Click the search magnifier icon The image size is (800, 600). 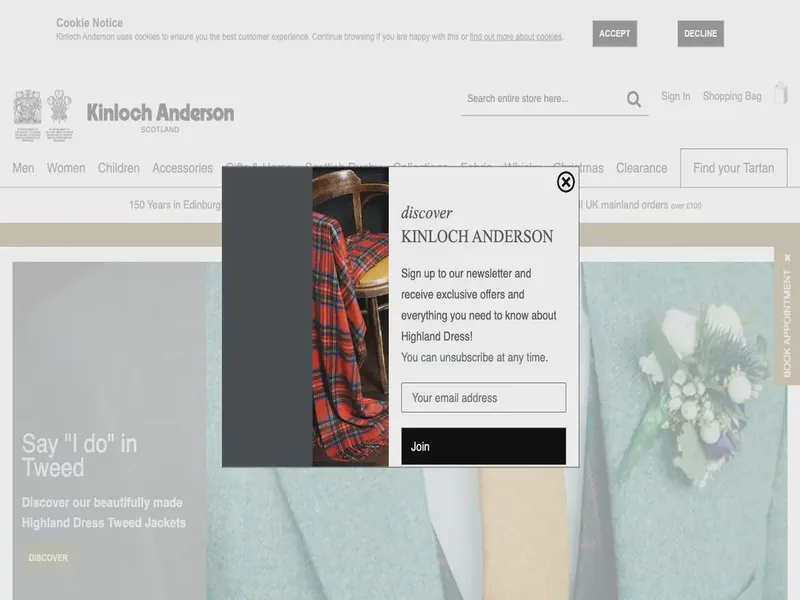pos(634,98)
